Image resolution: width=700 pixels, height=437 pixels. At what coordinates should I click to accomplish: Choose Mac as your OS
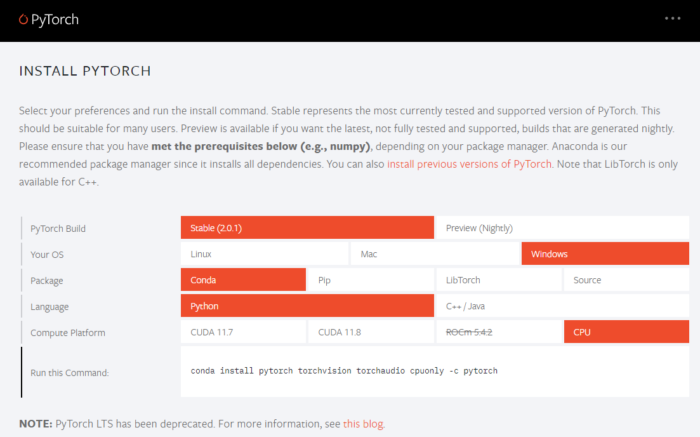[435, 254]
